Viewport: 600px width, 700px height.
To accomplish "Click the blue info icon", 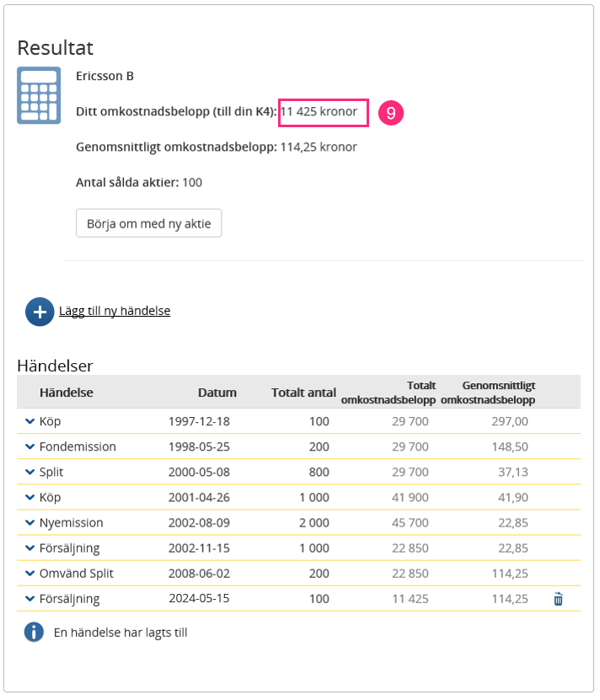I will [x=34, y=632].
